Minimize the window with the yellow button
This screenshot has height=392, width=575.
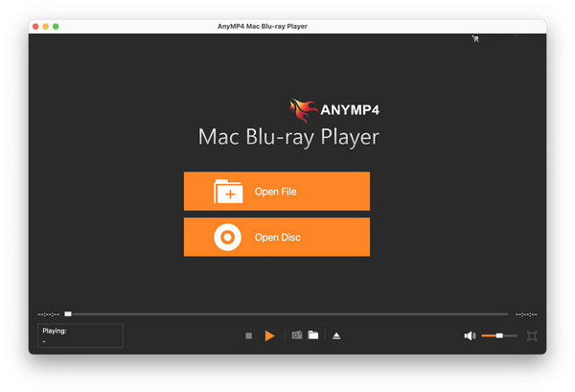[x=45, y=27]
